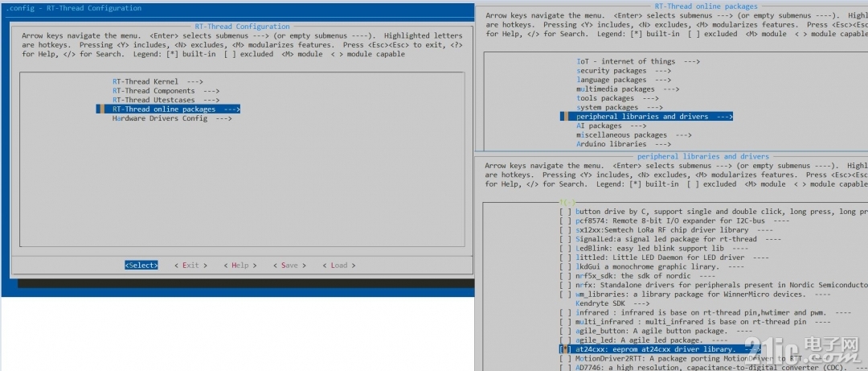The width and height of the screenshot is (868, 371).
Task: Select peripheral libraries and drivers entry
Action: (646, 117)
